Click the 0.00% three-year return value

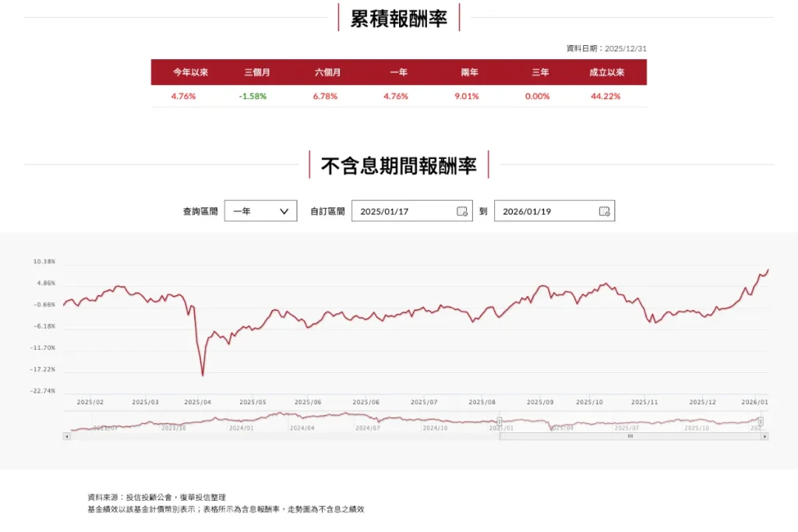click(538, 96)
